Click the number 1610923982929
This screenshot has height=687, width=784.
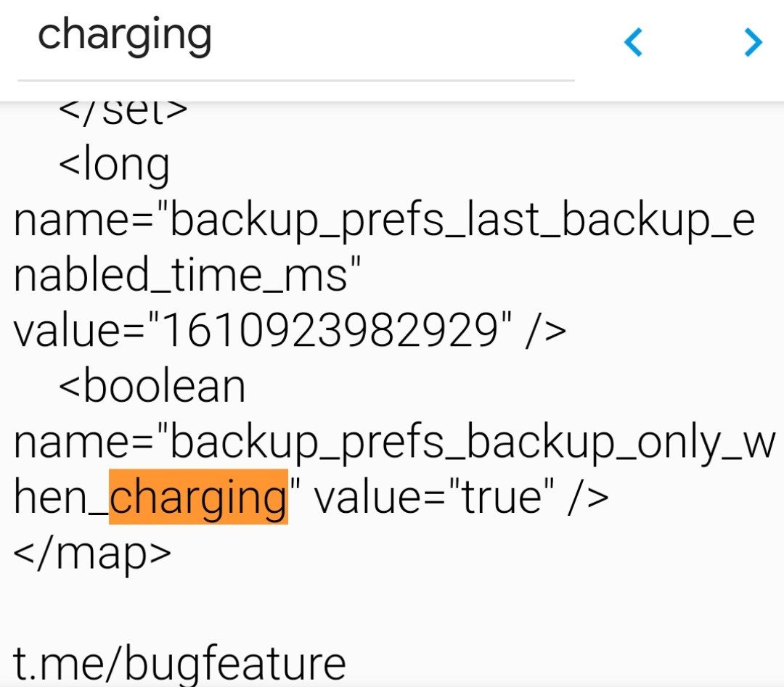331,331
